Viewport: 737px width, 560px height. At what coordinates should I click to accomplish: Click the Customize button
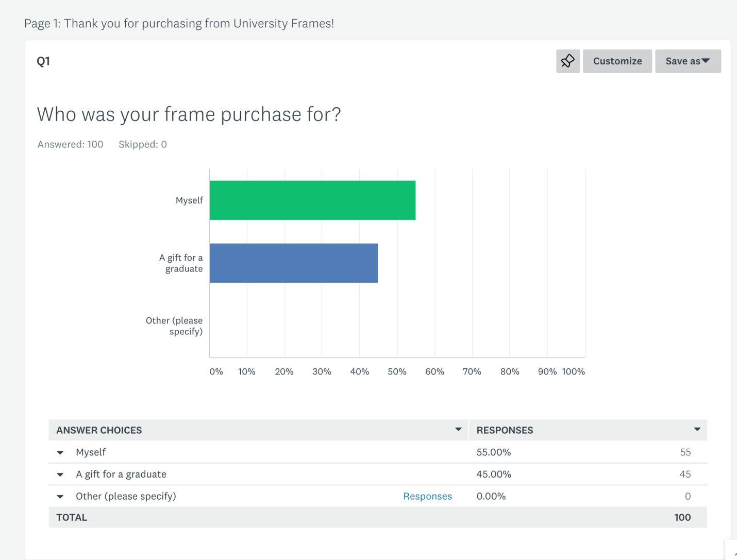tap(617, 61)
